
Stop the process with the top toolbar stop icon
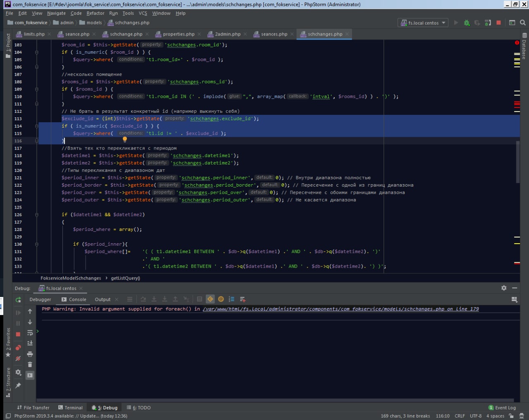click(498, 23)
